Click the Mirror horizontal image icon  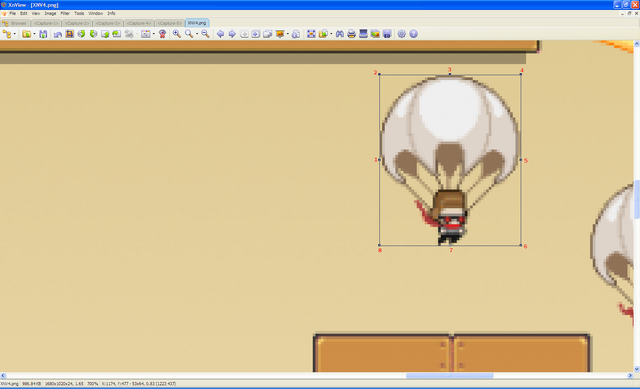117,34
